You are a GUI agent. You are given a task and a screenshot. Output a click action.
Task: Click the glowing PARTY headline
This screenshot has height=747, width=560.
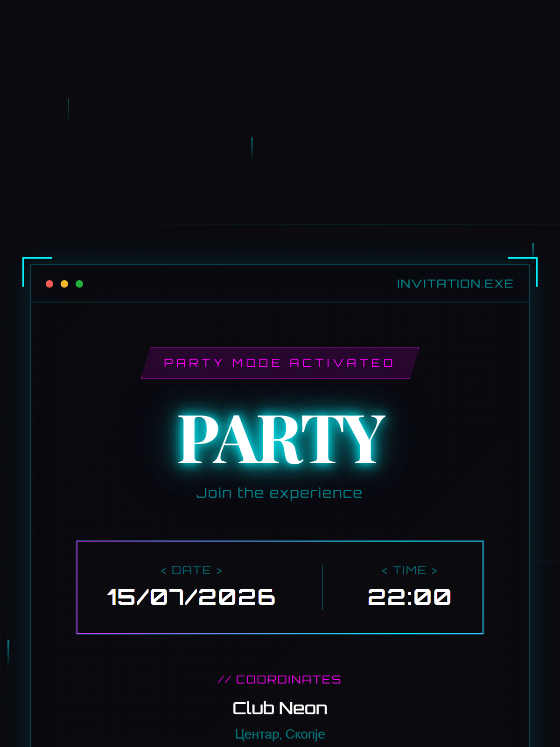281,439
